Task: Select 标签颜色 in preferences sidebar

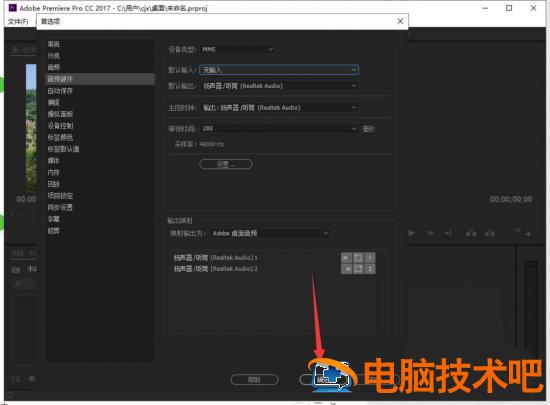Action: pyautogui.click(x=60, y=137)
